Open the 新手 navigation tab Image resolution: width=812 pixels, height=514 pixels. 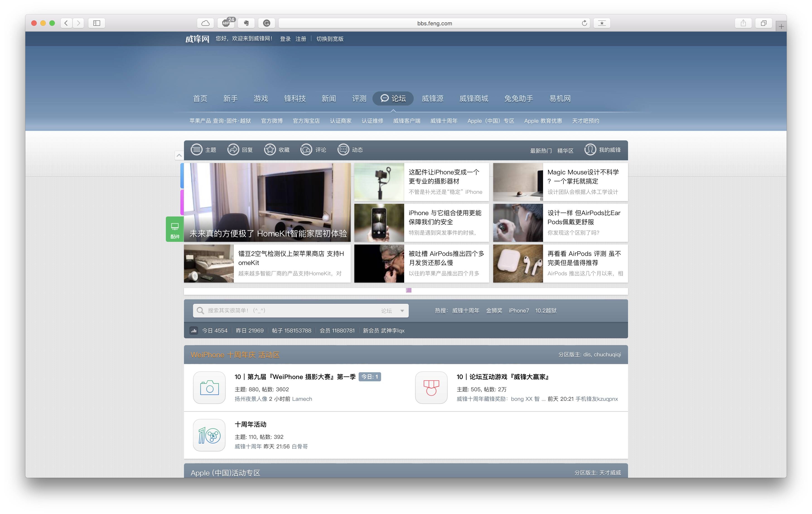coord(231,98)
